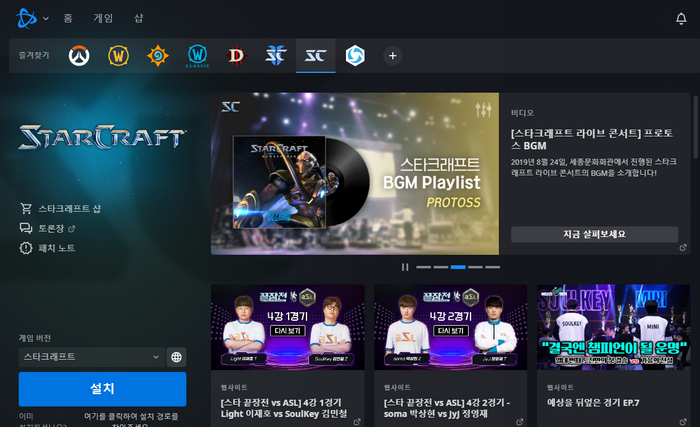The height and width of the screenshot is (427, 700).
Task: Select the StarCraft Remastered SC icon
Action: [x=316, y=56]
